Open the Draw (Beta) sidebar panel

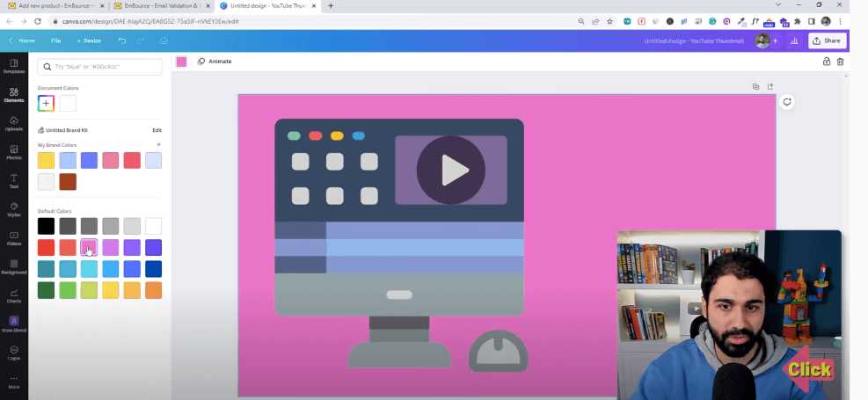(x=14, y=324)
